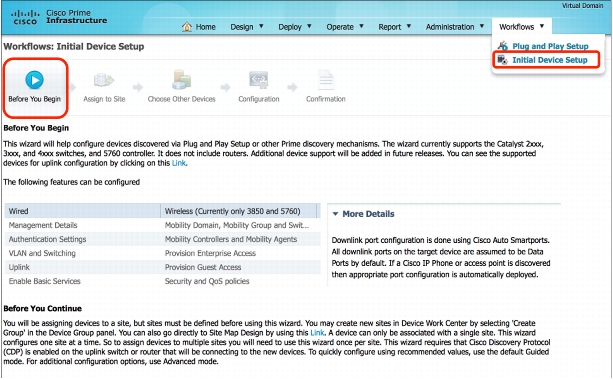The image size is (613, 380).
Task: Open the Deploy menu
Action: click(x=290, y=27)
